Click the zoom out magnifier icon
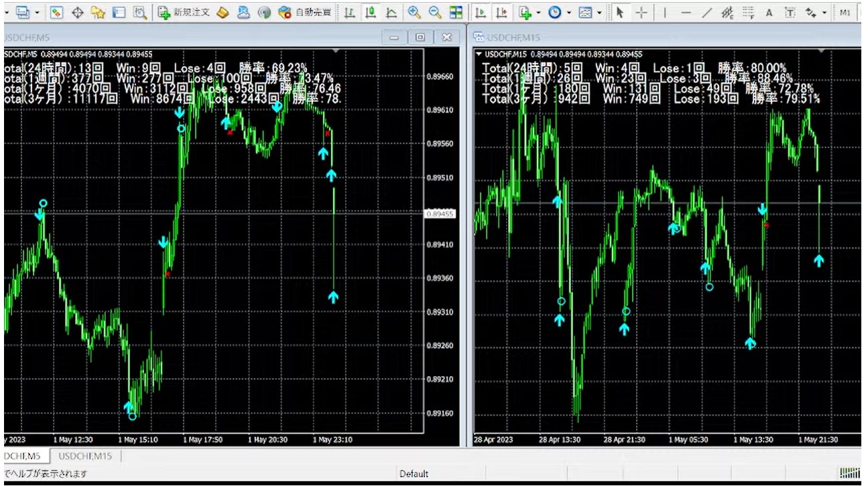The width and height of the screenshot is (868, 486). (435, 12)
